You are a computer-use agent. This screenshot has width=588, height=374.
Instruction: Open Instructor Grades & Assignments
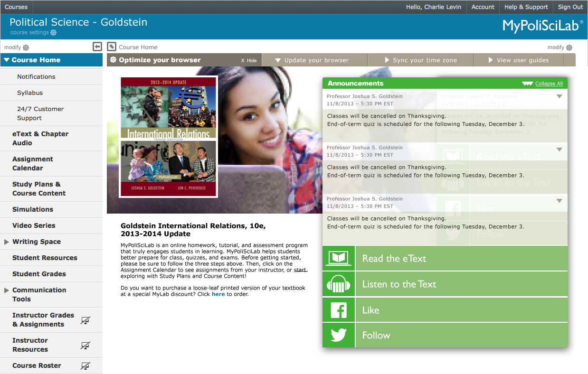(43, 320)
